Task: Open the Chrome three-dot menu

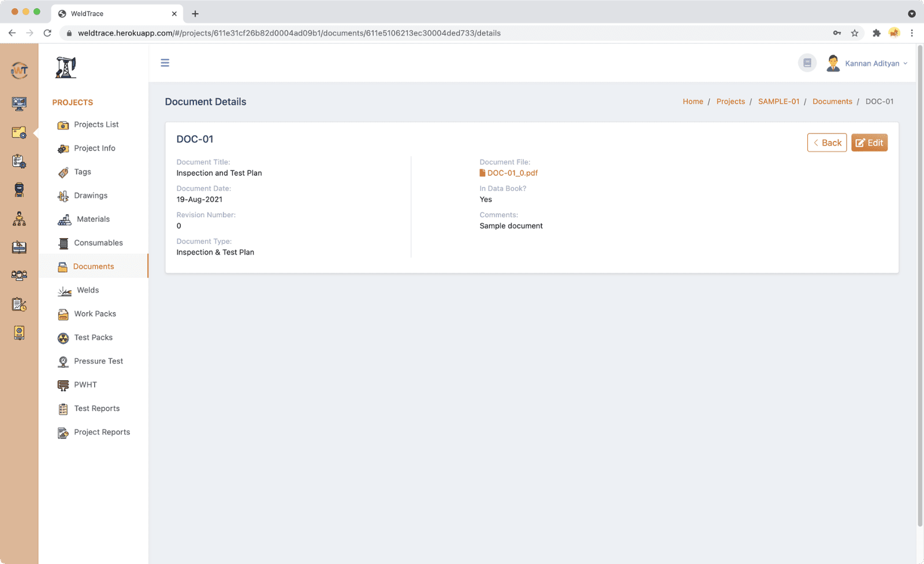Action: 912,33
